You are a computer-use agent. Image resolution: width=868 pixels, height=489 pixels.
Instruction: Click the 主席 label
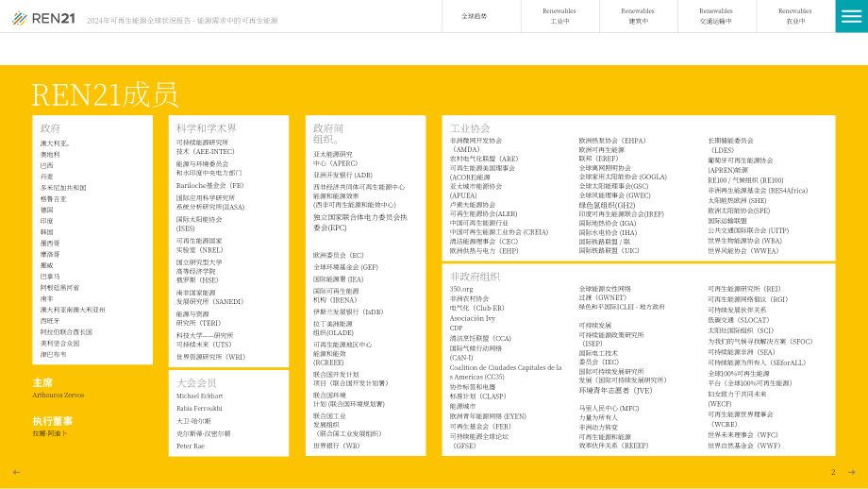42,382
